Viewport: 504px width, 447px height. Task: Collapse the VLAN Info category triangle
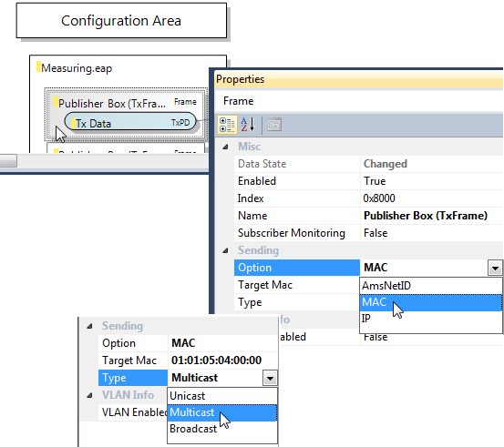pyautogui.click(x=89, y=395)
